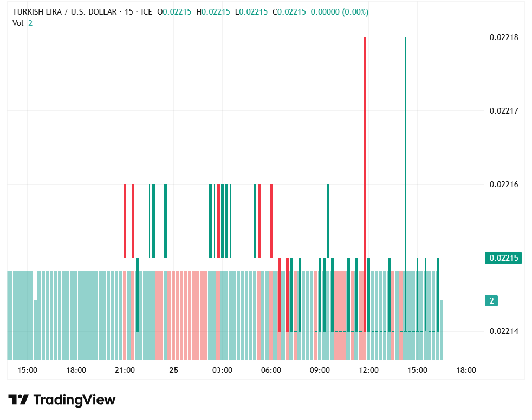Click the volume value badge 2
The image size is (532, 420).
[x=491, y=301]
